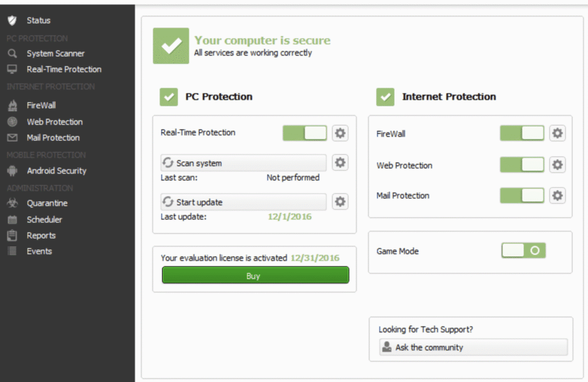Image resolution: width=588 pixels, height=382 pixels.
Task: Start a system scan
Action: [242, 163]
